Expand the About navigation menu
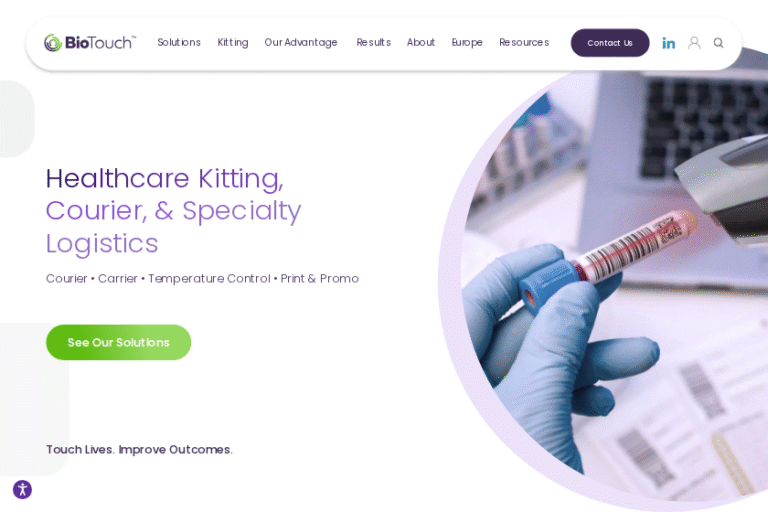Image resolution: width=768 pixels, height=512 pixels. pos(421,43)
